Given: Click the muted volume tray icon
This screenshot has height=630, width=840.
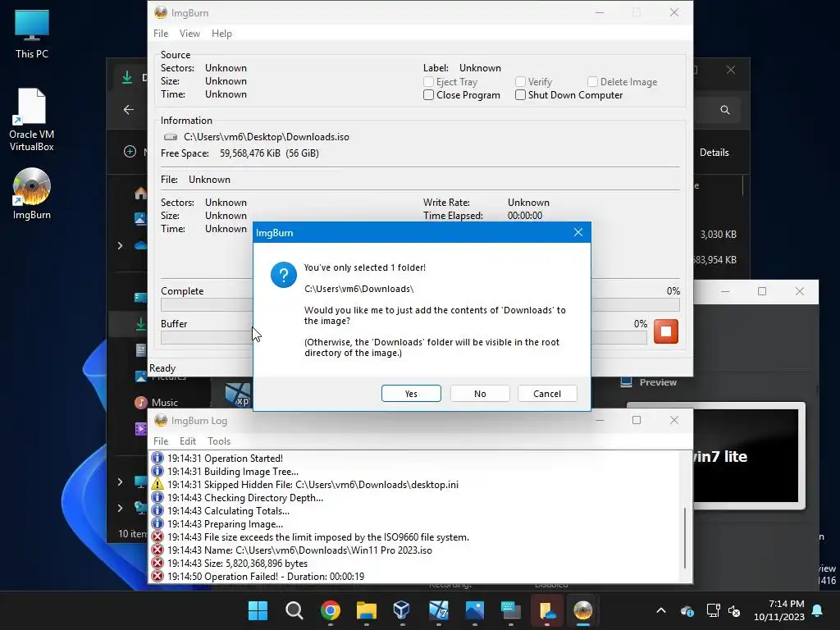Looking at the screenshot, I should click(x=734, y=610).
